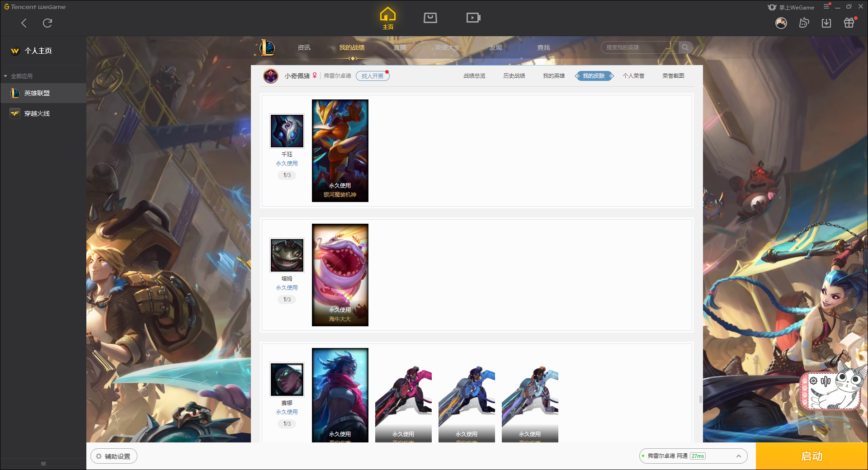Click the player name 小奇佩猪
The image size is (868, 470).
coord(297,76)
